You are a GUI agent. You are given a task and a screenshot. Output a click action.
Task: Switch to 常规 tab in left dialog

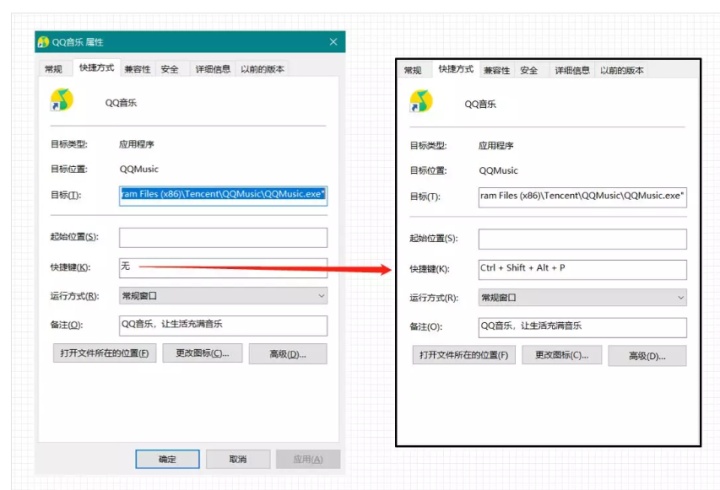click(x=53, y=69)
